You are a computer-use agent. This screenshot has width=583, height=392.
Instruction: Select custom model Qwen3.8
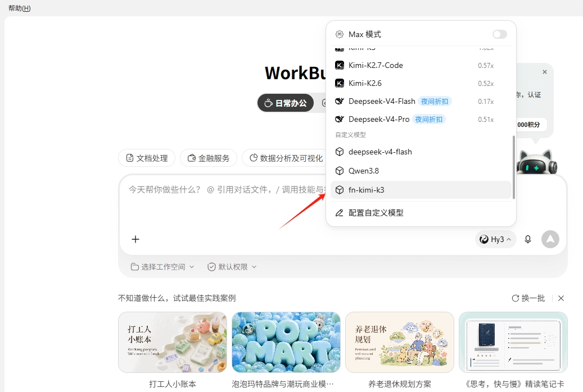[421, 171]
